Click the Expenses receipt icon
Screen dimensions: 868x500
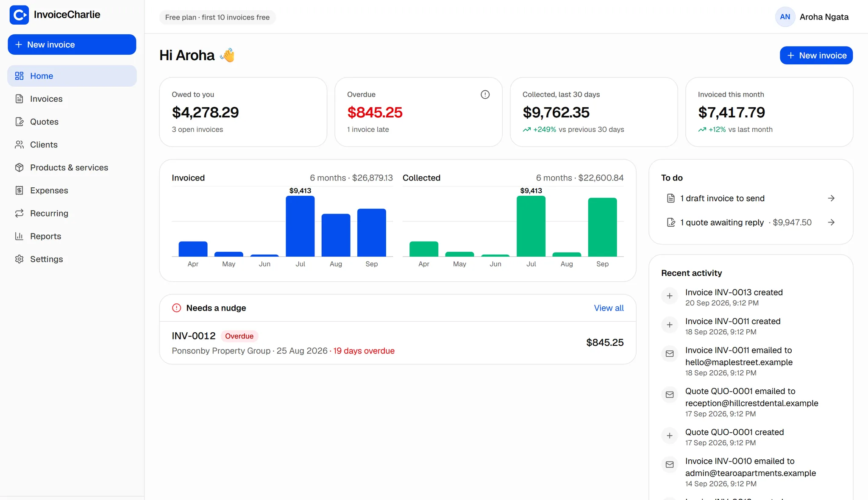tap(19, 190)
